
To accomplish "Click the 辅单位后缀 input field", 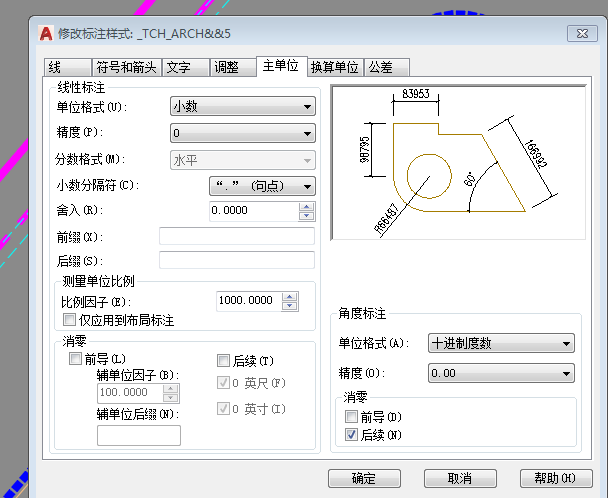I will pos(139,435).
